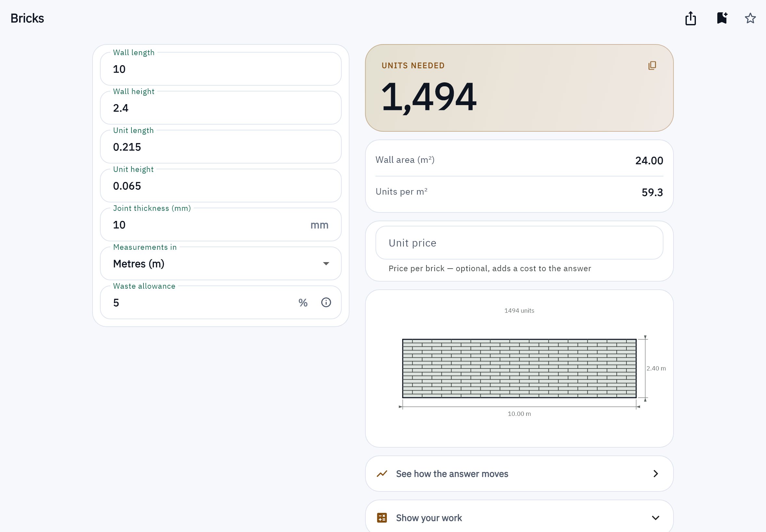Open See how the answer moves chevron
Viewport: 766px width, 532px height.
click(656, 474)
